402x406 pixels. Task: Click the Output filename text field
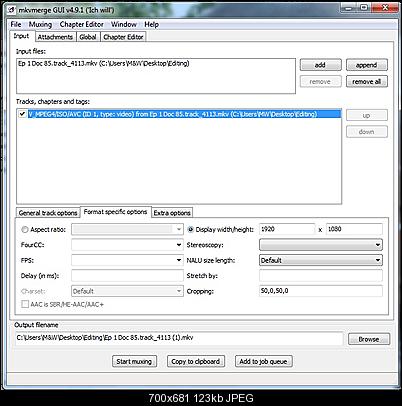coord(179,338)
